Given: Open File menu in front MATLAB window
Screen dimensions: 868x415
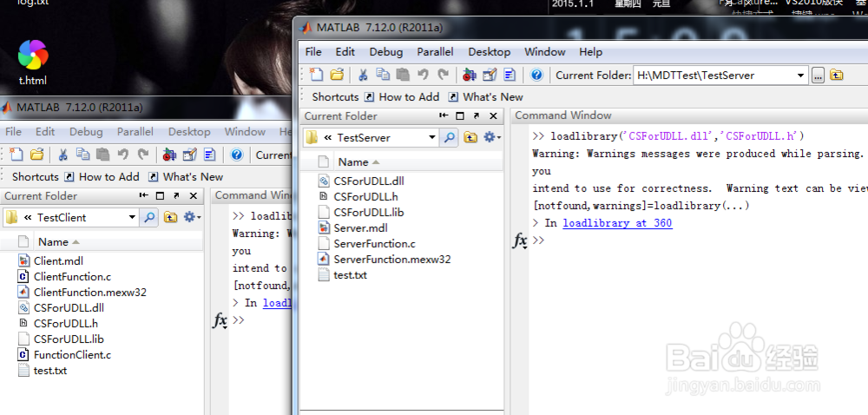Looking at the screenshot, I should tap(313, 52).
